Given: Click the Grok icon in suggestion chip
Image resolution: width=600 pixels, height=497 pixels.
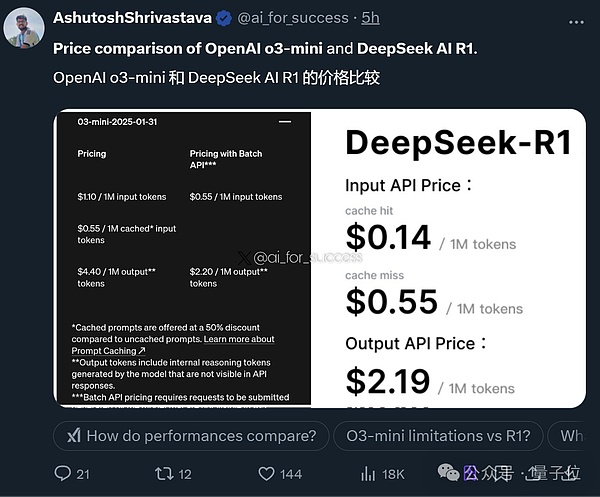Looking at the screenshot, I should [72, 436].
